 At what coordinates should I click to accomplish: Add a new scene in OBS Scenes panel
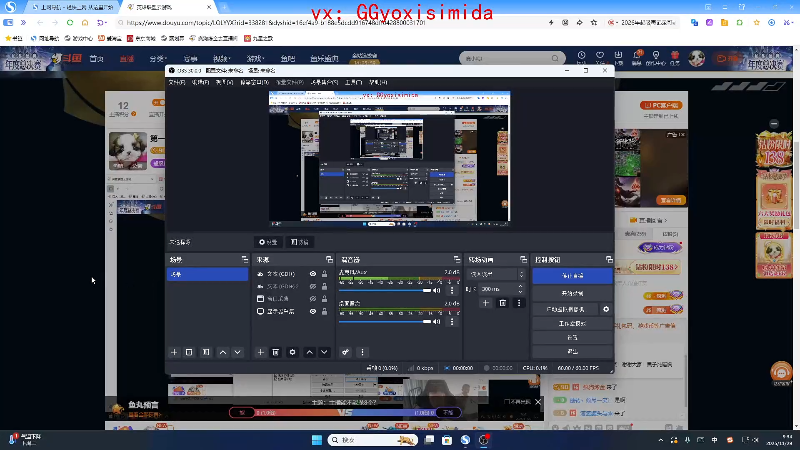point(174,353)
